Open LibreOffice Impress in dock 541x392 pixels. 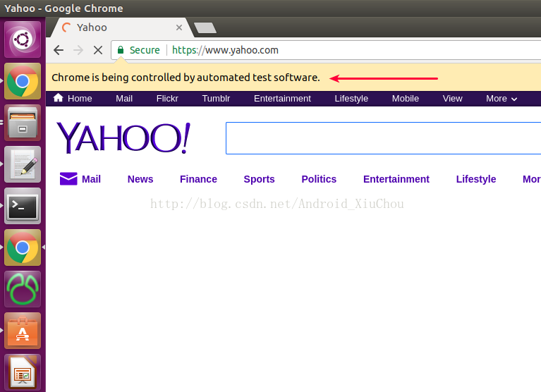[23, 372]
